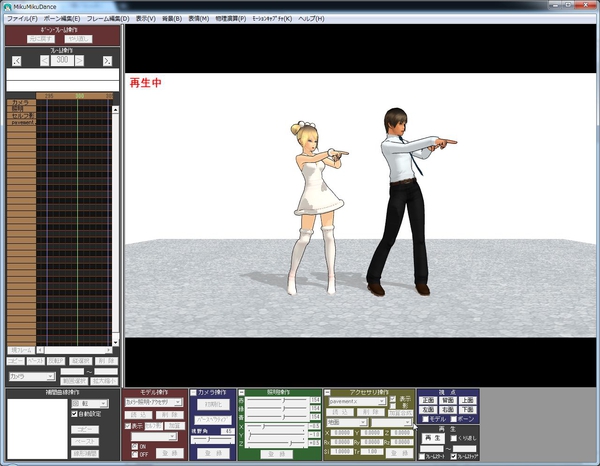Set viewpoint to bottom view (下面)
Image resolution: width=600 pixels, height=466 pixels.
pyautogui.click(x=467, y=410)
